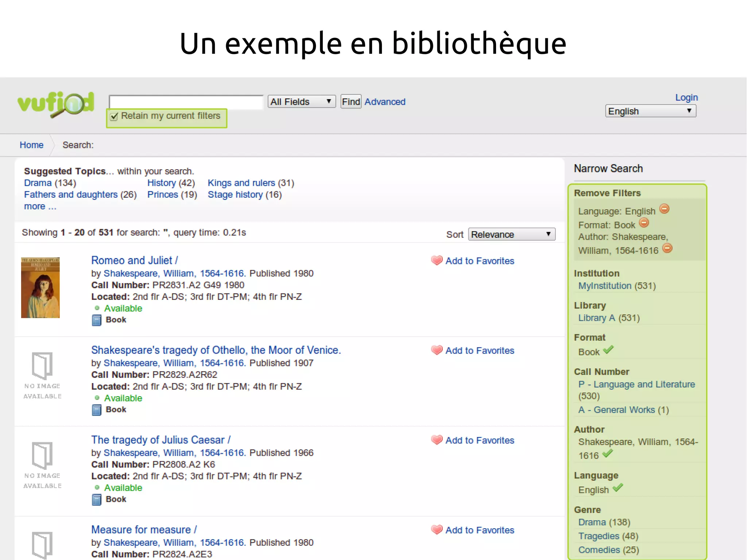The height and width of the screenshot is (560, 747).
Task: Click green checkmark next to English language facet
Action: click(x=618, y=488)
